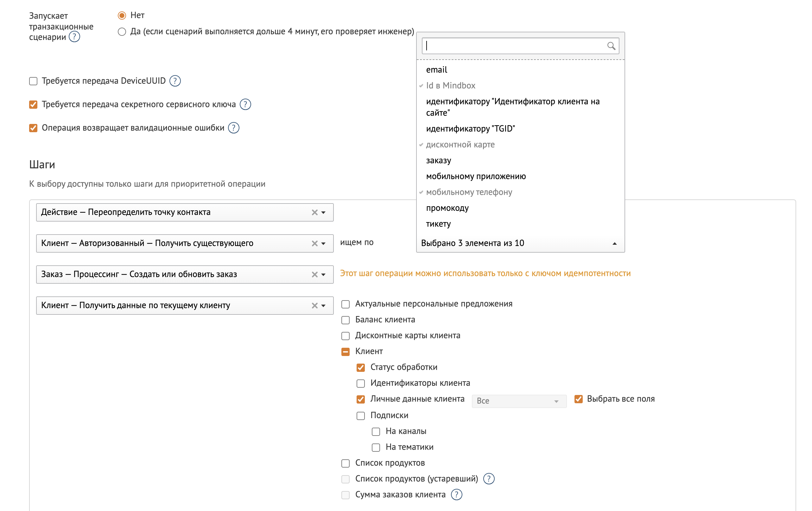Open help icon next to DeviceUUID option
Screen dimensions: 812x511
point(175,81)
